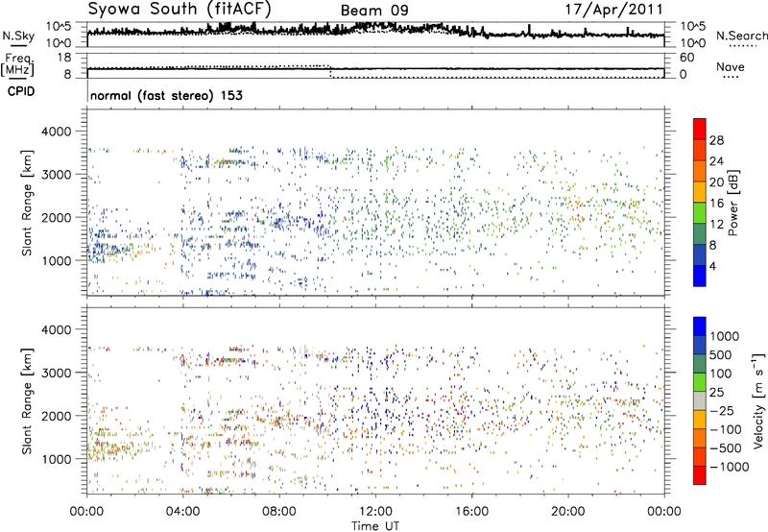Select the Beam 09 label

click(374, 11)
